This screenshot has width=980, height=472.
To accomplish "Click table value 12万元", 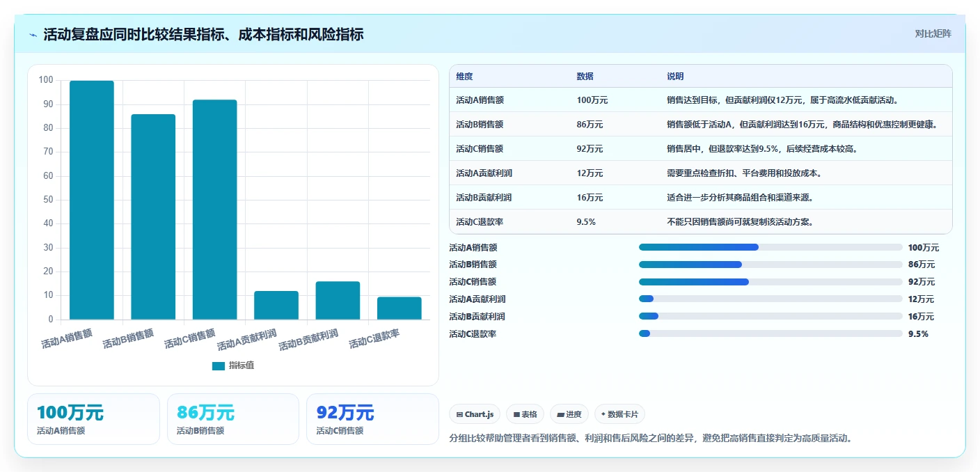I will pos(590,173).
